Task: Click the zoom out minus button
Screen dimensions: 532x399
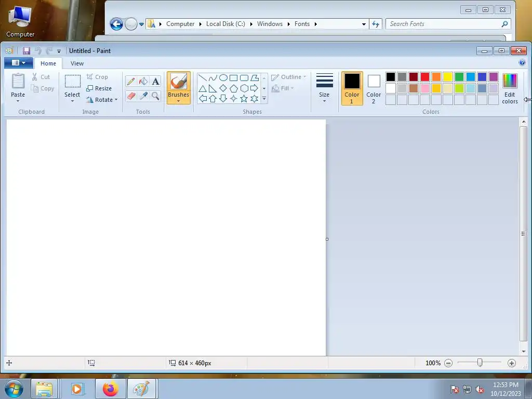Action: click(448, 363)
